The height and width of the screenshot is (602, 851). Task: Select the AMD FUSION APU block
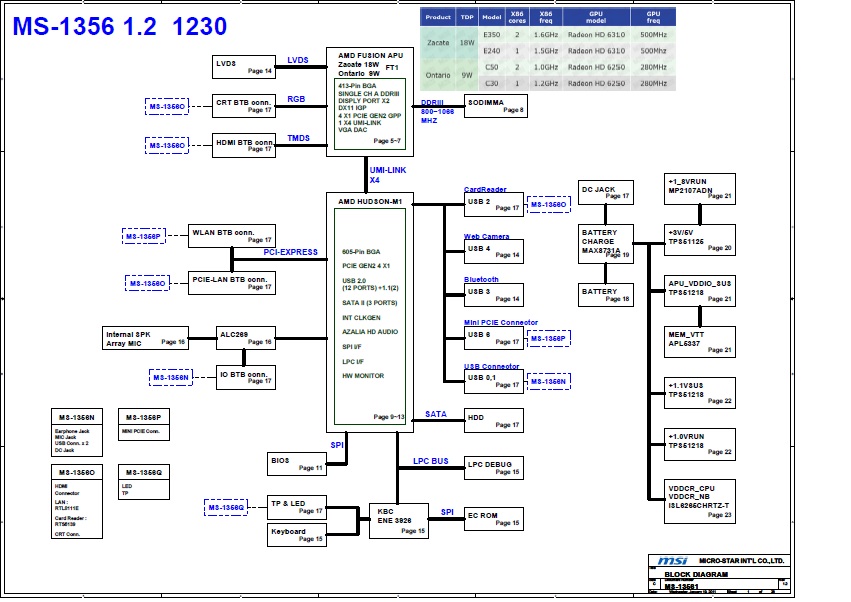[x=369, y=100]
